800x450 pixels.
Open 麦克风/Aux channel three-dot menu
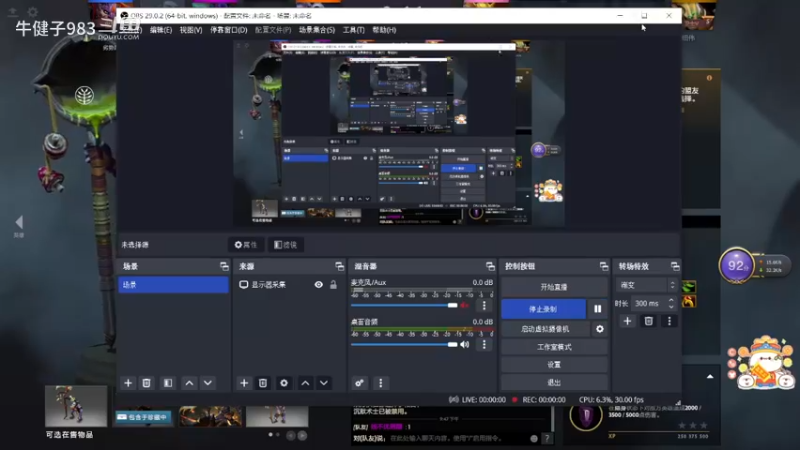[484, 305]
